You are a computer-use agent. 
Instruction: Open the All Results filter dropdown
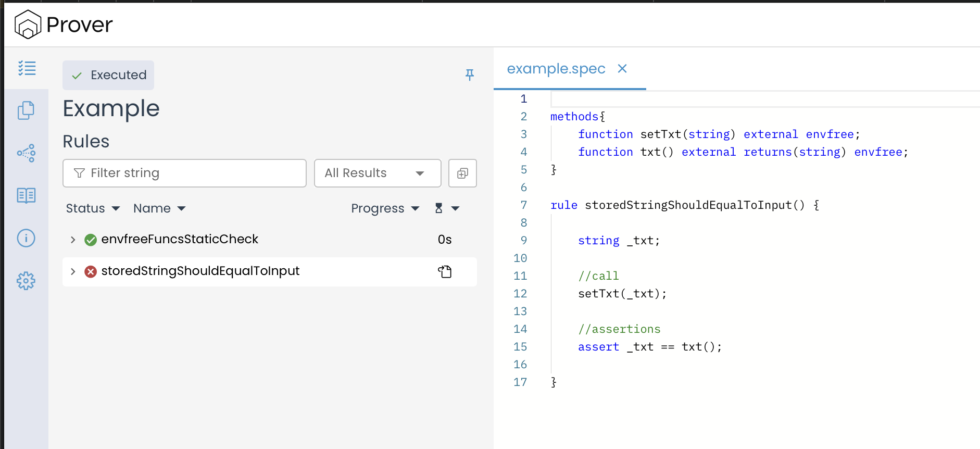[x=377, y=173]
